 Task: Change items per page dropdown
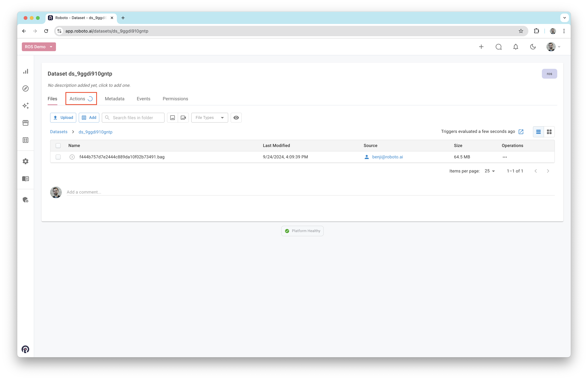489,171
